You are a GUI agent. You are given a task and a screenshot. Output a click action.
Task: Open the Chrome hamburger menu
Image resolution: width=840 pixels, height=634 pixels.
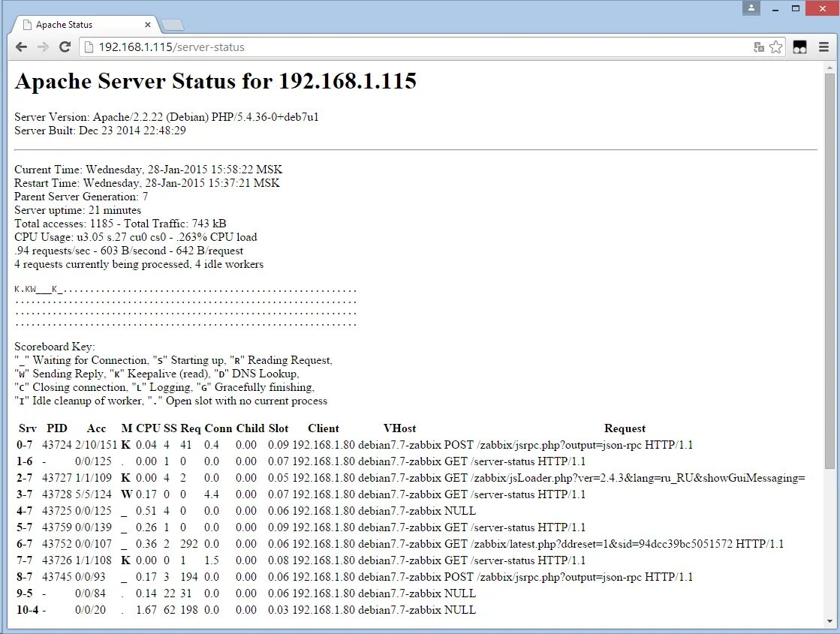click(824, 47)
